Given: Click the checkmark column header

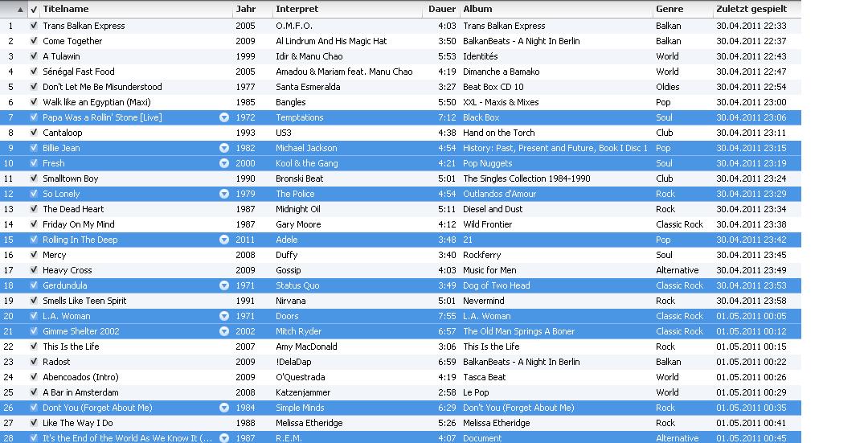Looking at the screenshot, I should pos(34,10).
